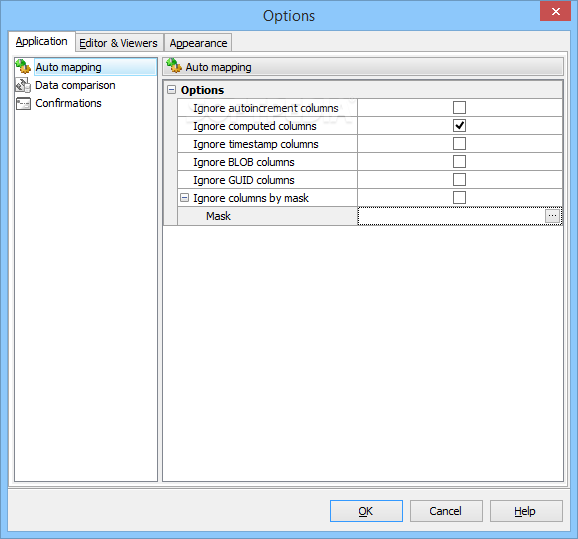578x539 pixels.
Task: Collapse the Options group
Action: point(171,90)
